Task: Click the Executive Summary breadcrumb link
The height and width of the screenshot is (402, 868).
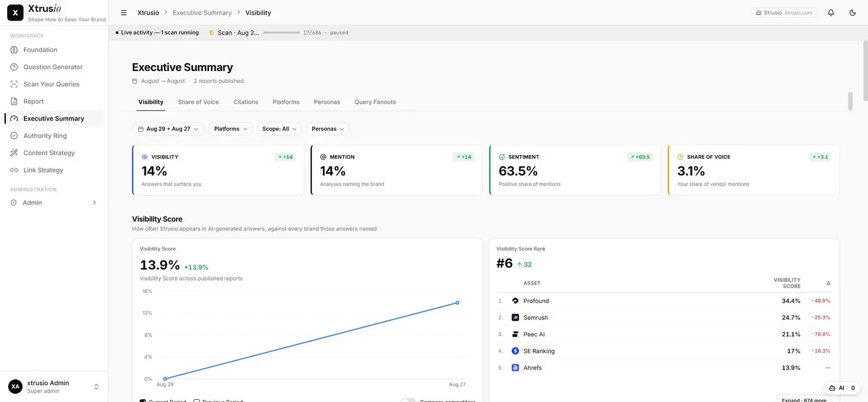Action: click(x=202, y=12)
